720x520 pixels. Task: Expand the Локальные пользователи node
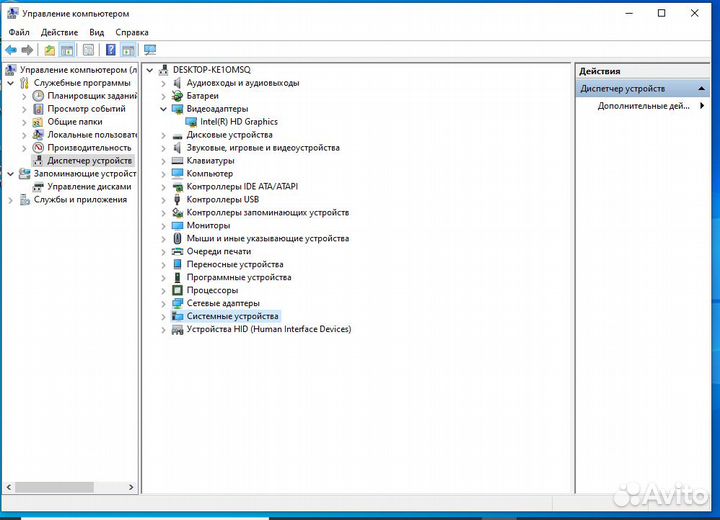pyautogui.click(x=24, y=135)
